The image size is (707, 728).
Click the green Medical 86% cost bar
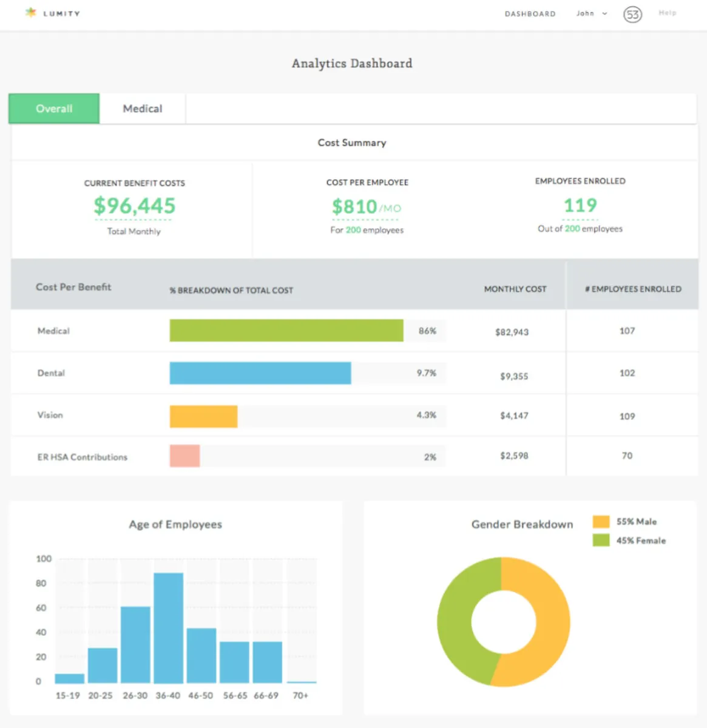(286, 331)
